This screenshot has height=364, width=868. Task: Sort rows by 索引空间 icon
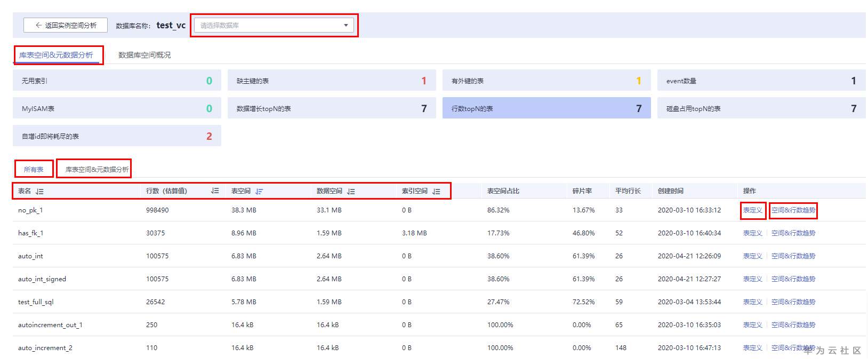pyautogui.click(x=436, y=191)
